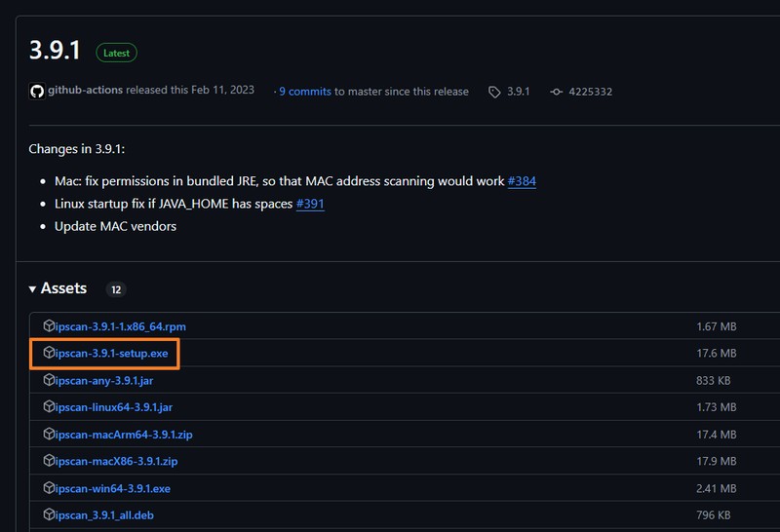Viewport: 780px width, 532px height.
Task: Click the 796 KB size value
Action: coord(714,515)
